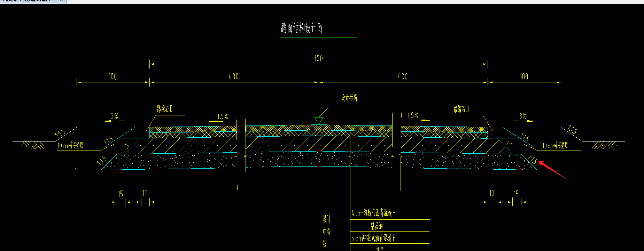Select the left 10cm碎石垫层 annotation
The width and height of the screenshot is (644, 251).
pos(70,145)
